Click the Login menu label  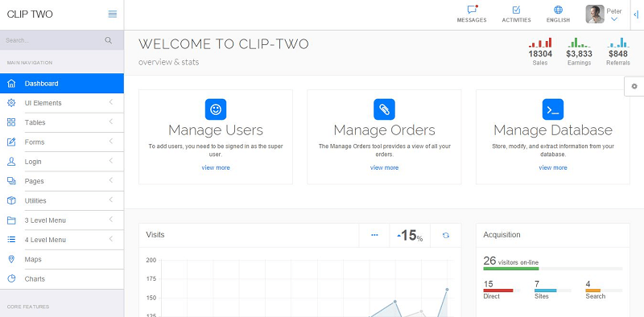[33, 162]
